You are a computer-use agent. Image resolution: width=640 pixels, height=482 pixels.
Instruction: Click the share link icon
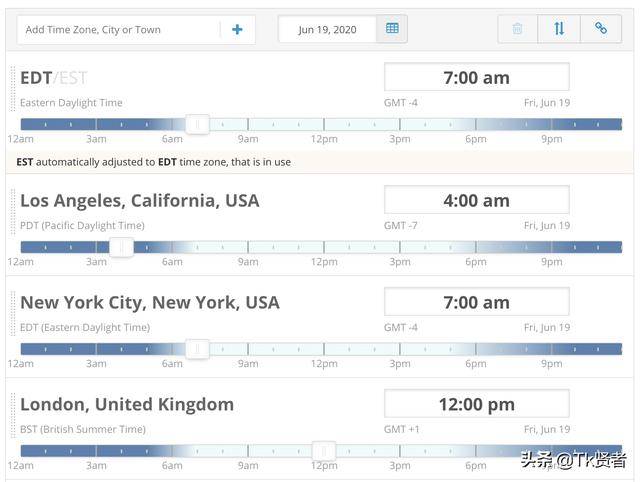[x=601, y=29]
